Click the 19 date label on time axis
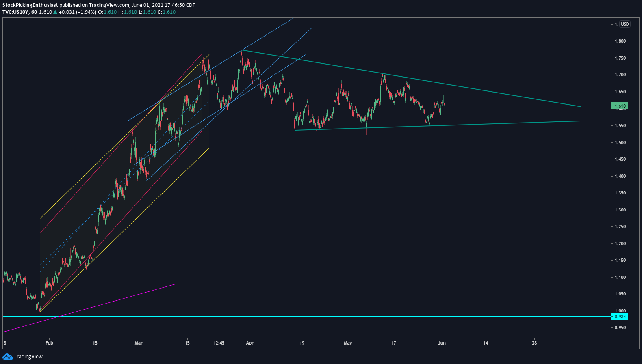642x364 pixels. click(x=302, y=343)
